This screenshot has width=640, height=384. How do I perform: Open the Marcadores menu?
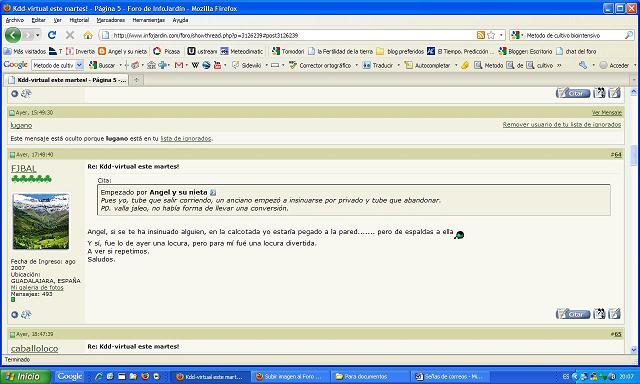[x=111, y=20]
